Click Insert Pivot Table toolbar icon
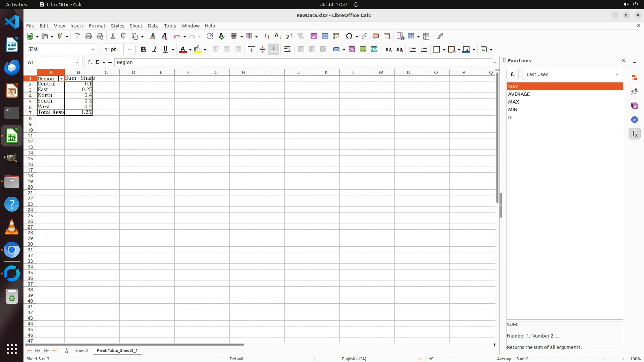The width and height of the screenshot is (644, 362). [336, 36]
